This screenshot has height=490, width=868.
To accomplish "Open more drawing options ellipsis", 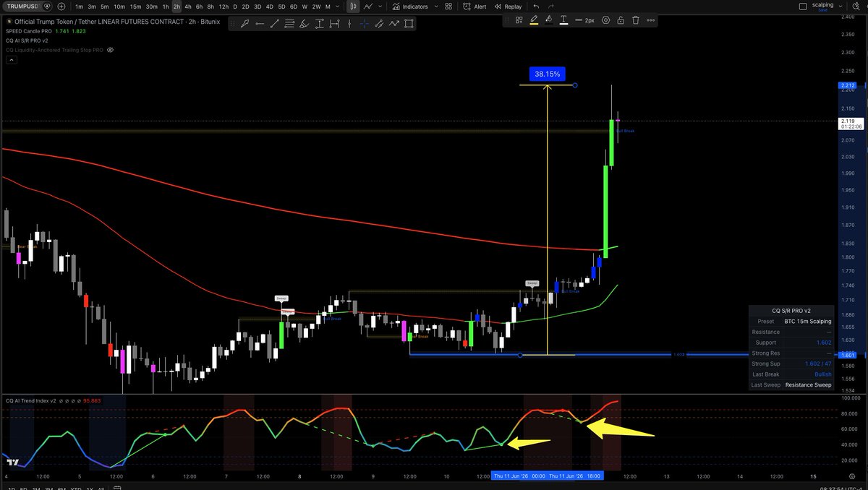I will tap(650, 20).
